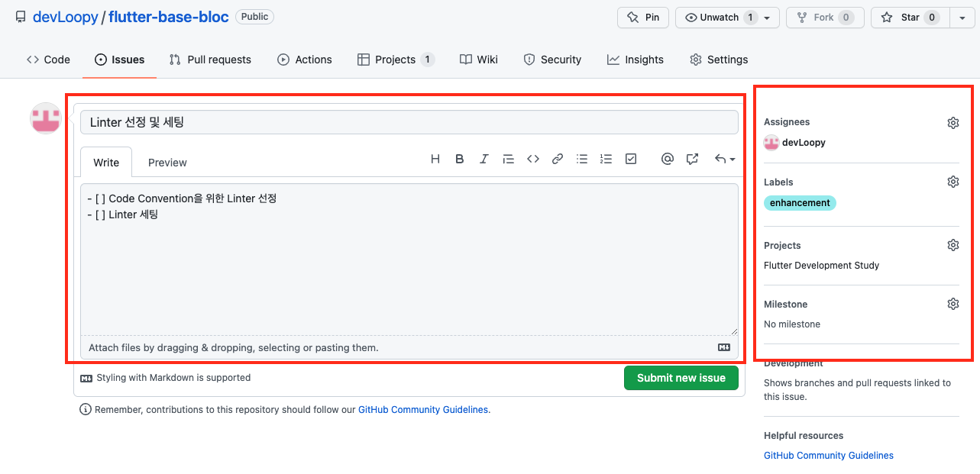Open repository Settings tab
Screen dimensions: 980x474
pos(719,60)
